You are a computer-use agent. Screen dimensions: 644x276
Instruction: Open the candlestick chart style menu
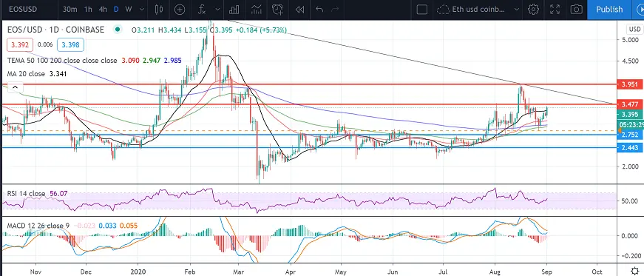point(158,10)
